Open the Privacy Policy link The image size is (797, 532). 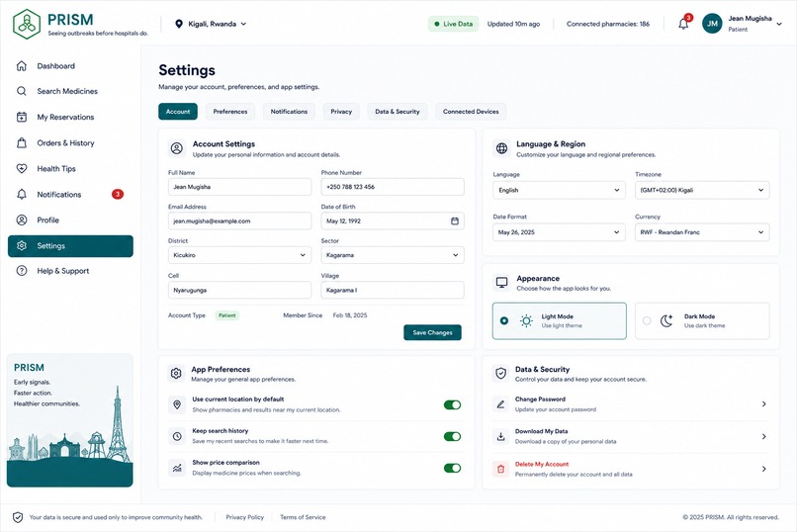[245, 517]
